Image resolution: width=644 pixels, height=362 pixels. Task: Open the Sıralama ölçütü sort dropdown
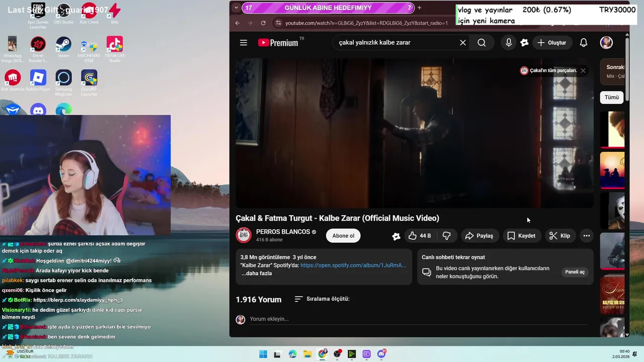click(x=322, y=299)
